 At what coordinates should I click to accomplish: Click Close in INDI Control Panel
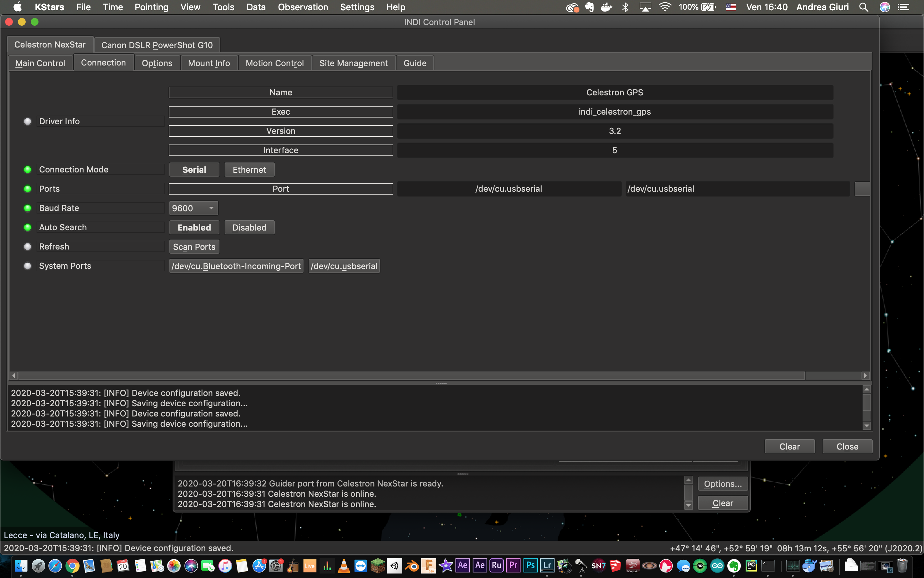[847, 446]
